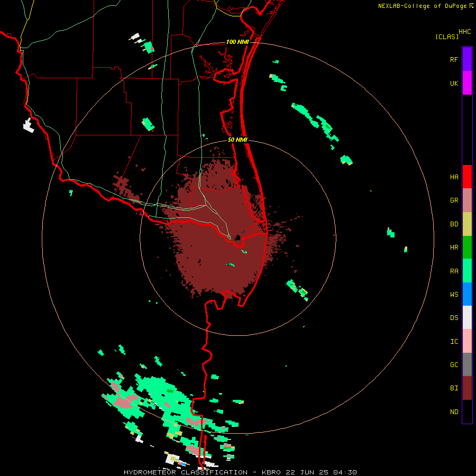This screenshot has height=476, width=476.
Task: Click the 22 JUN 25 date text
Action: [x=307, y=472]
